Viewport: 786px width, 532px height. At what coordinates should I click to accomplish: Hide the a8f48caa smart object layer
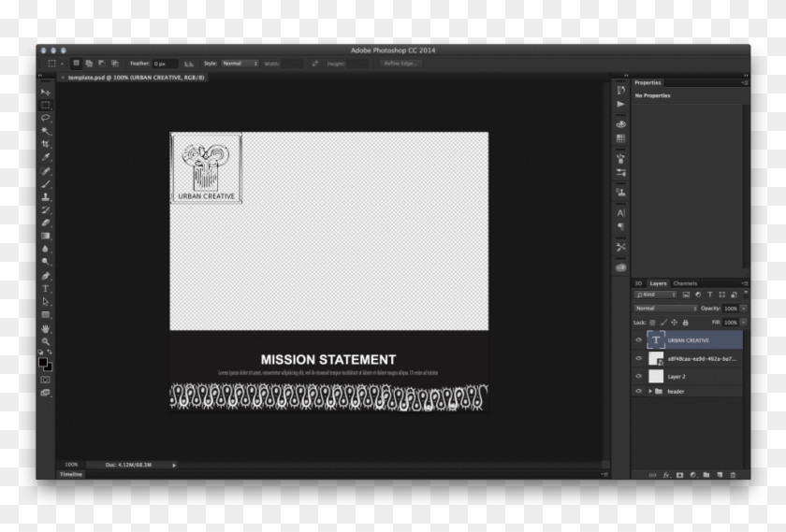(638, 359)
